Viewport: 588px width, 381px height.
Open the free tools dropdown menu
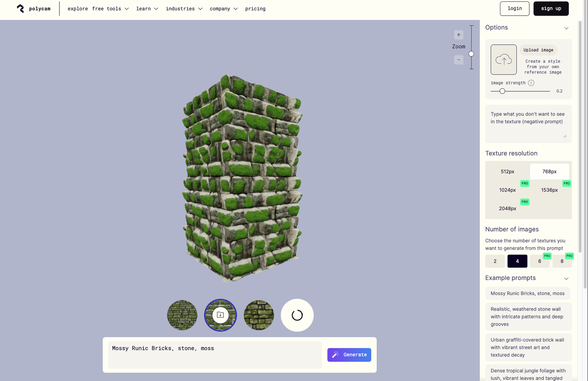pos(110,9)
